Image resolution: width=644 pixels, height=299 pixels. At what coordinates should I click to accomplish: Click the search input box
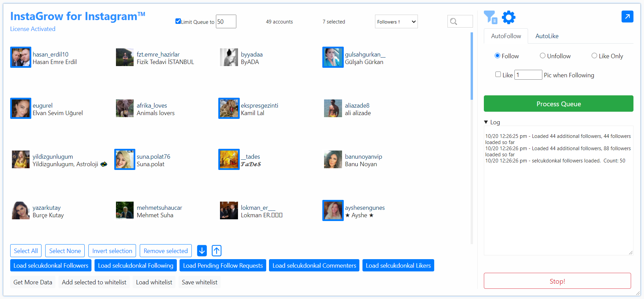click(460, 21)
